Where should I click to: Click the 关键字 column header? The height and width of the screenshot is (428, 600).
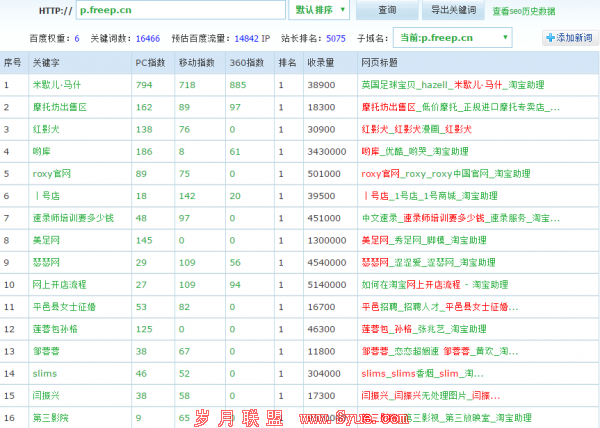46,63
